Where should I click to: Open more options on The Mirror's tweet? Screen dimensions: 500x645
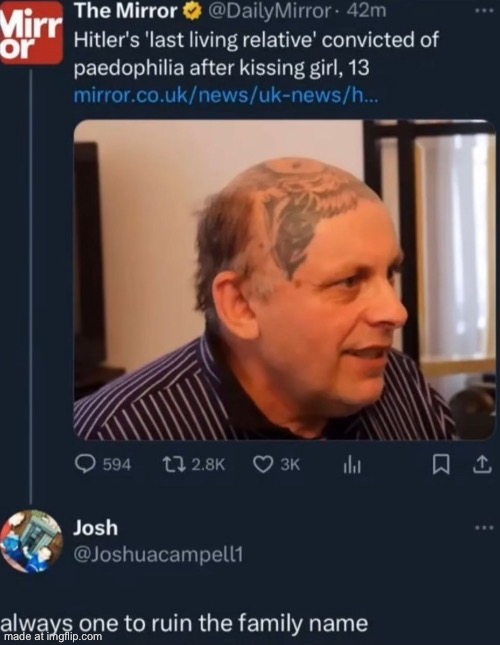pyautogui.click(x=484, y=11)
